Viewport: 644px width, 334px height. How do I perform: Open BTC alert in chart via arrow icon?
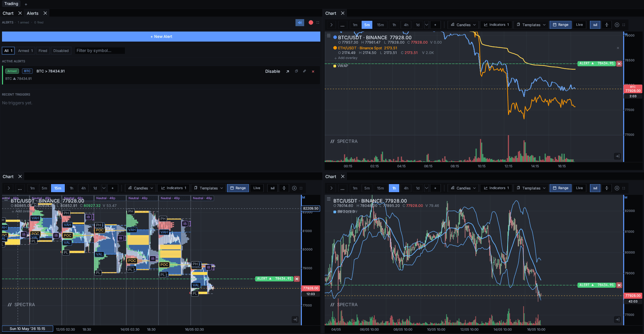pyautogui.click(x=287, y=71)
